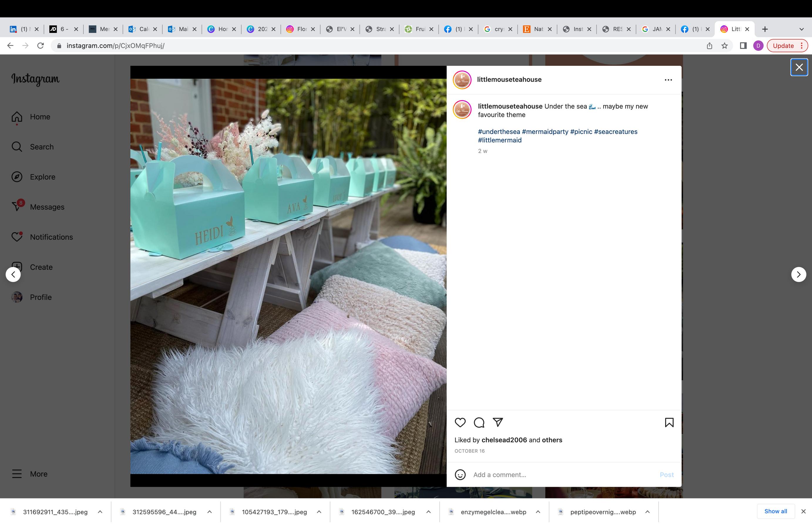The image size is (812, 525).
Task: Open post options three-dots menu
Action: 668,80
